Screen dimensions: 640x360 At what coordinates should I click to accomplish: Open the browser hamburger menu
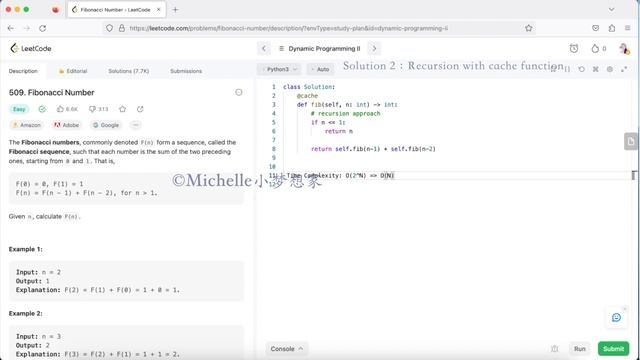pos(627,28)
